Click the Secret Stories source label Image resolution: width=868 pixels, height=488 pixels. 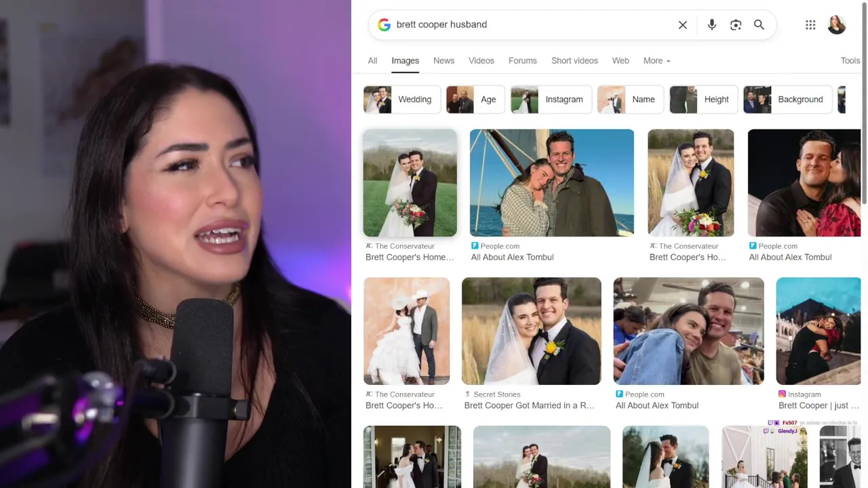(x=497, y=394)
